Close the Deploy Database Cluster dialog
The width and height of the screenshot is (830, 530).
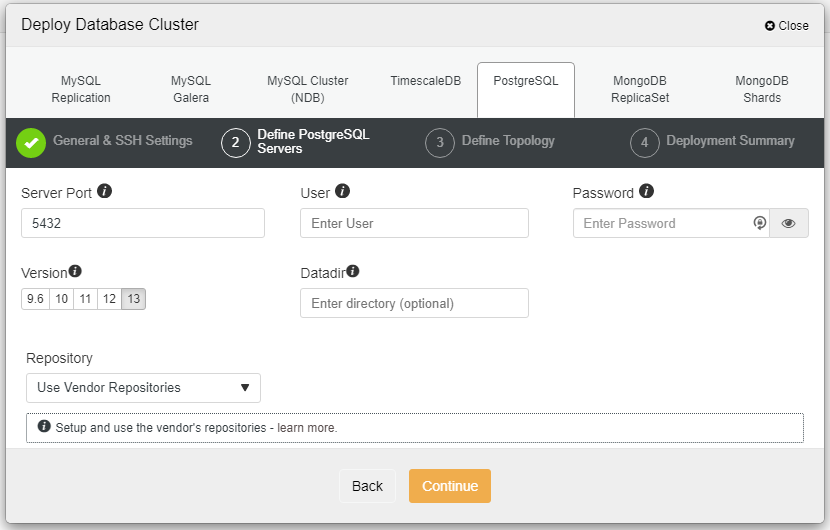coord(786,26)
